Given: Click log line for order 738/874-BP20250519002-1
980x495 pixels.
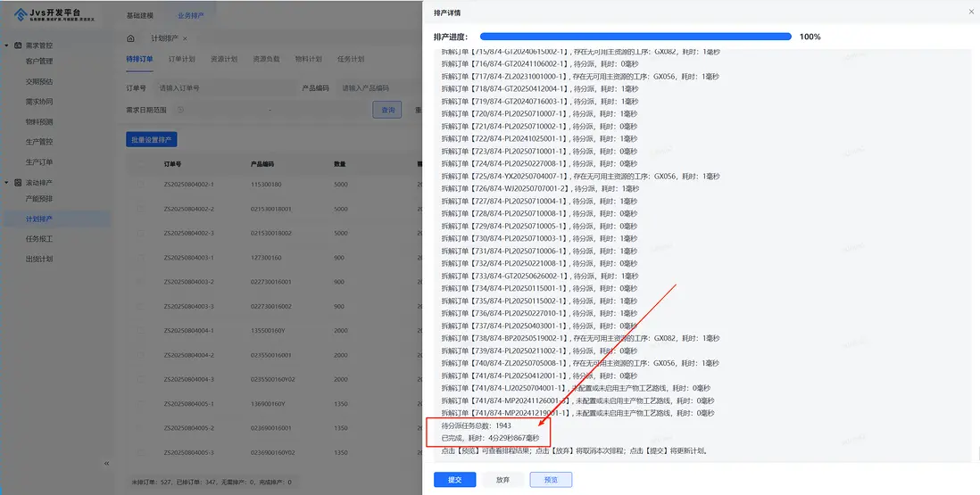Looking at the screenshot, I should click(x=581, y=338).
